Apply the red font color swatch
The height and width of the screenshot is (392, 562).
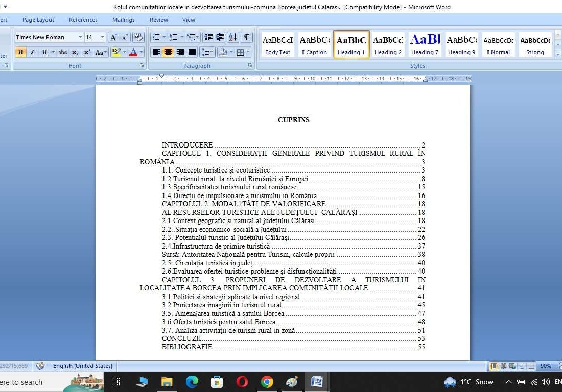[133, 52]
